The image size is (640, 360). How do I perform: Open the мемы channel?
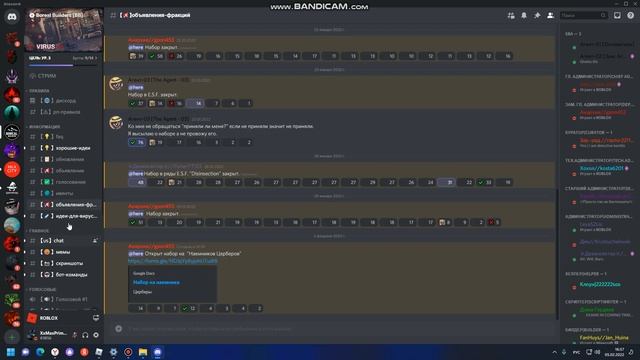(63, 252)
